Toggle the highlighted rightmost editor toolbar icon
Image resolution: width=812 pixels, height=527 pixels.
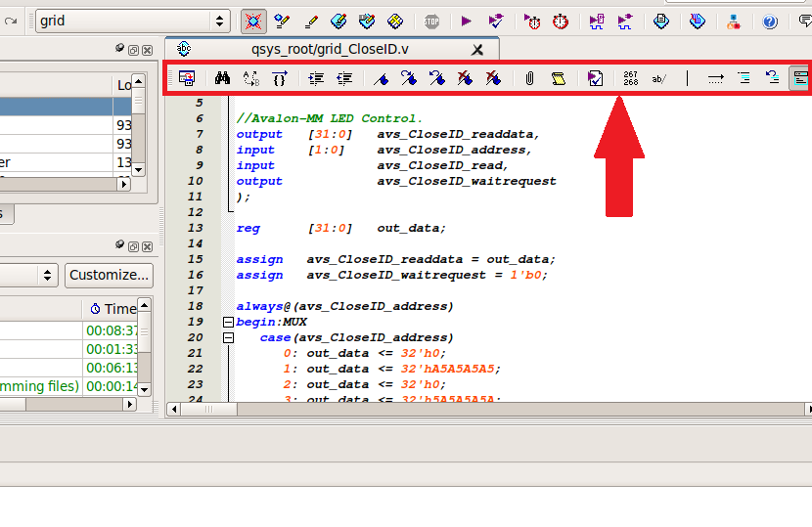tap(800, 78)
